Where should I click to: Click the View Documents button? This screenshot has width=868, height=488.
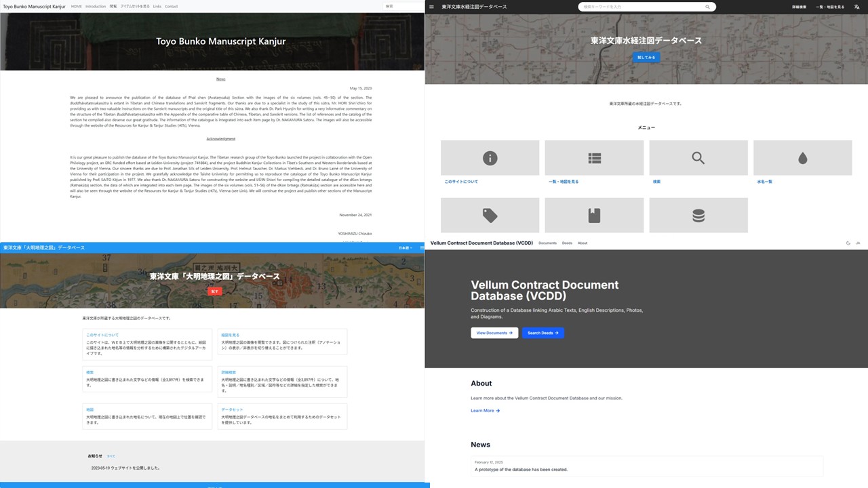[x=494, y=333]
